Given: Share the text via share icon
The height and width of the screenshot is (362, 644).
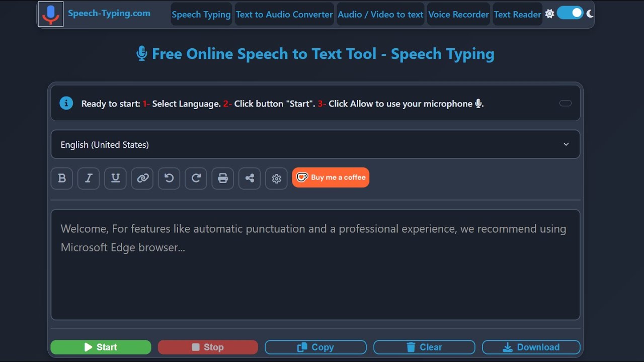Looking at the screenshot, I should click(250, 178).
